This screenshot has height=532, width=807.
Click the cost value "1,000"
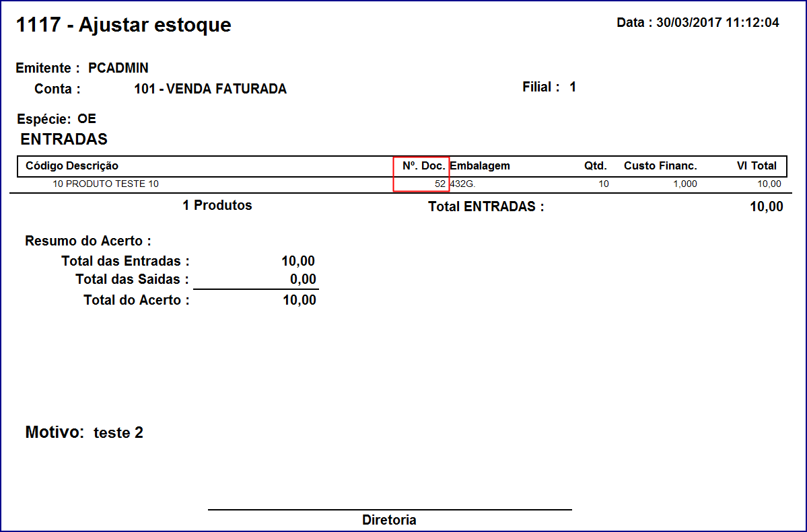(685, 184)
